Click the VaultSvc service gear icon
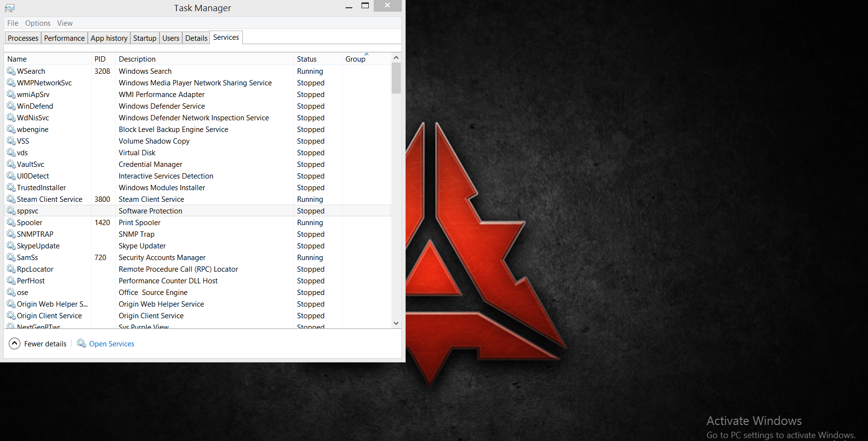868x441 pixels. (11, 164)
